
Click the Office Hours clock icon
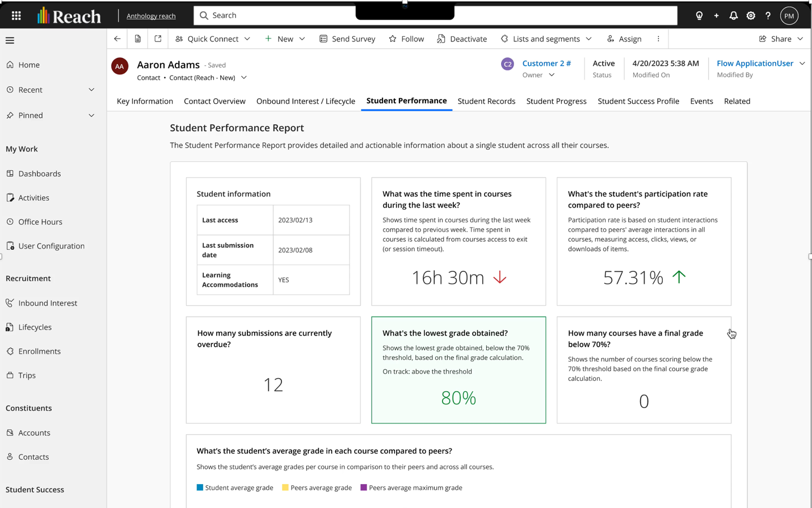10,222
